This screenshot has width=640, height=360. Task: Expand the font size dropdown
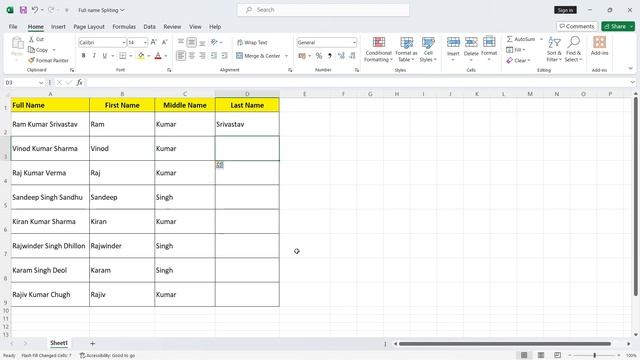tap(145, 42)
